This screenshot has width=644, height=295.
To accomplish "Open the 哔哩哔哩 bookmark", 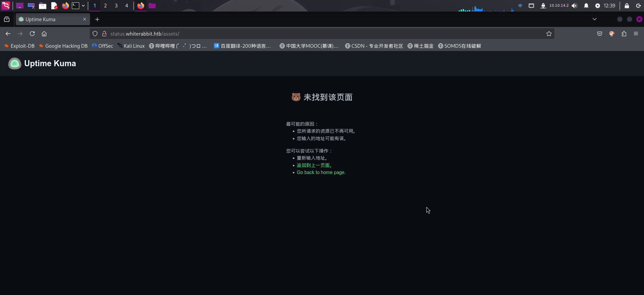I will click(x=178, y=46).
